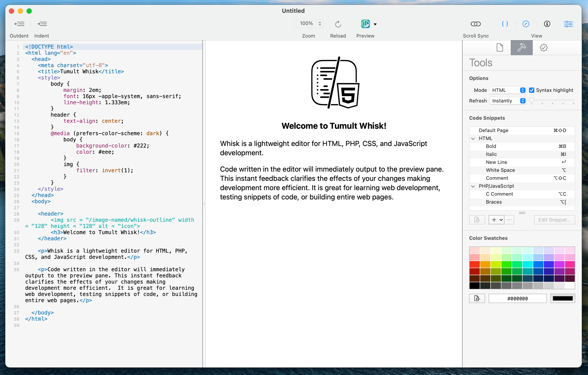Viewport: 588px width, 375px height.
Task: Toggle the preview compass view icon
Action: pos(526,24)
